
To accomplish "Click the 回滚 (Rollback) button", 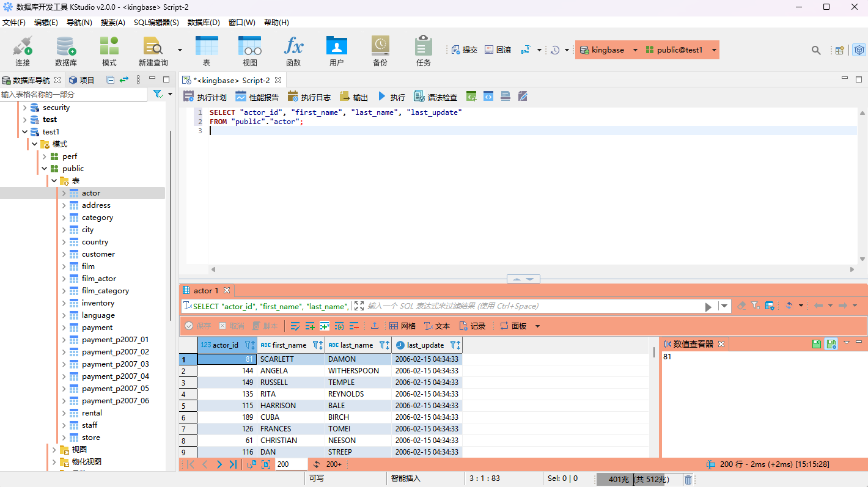I will (498, 50).
